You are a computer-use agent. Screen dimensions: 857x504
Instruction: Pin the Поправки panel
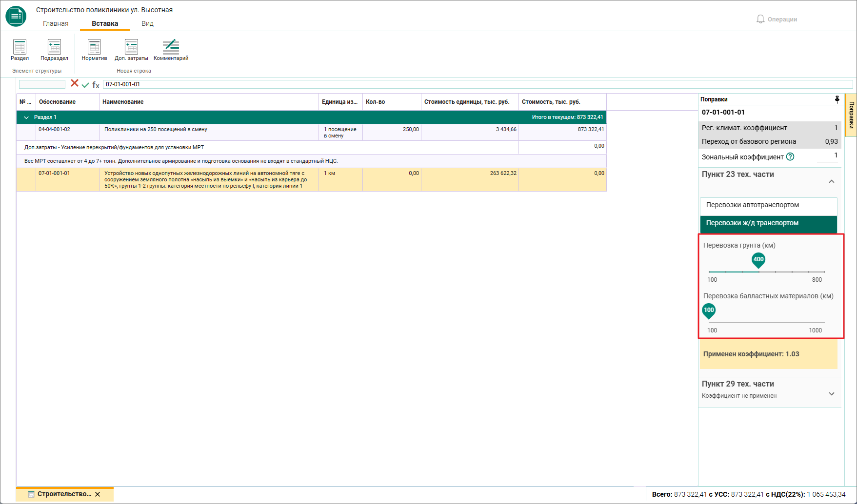tap(837, 99)
